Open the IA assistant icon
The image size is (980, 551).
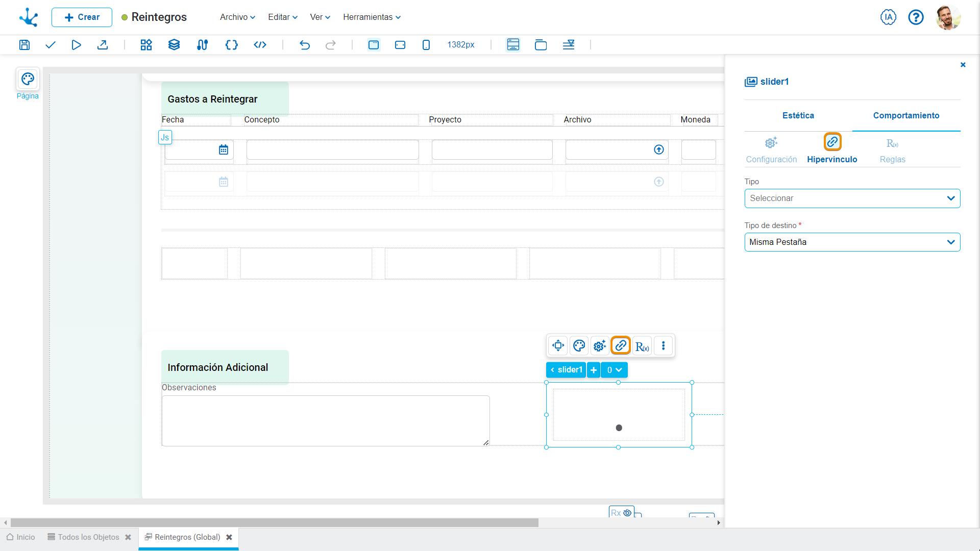point(888,17)
